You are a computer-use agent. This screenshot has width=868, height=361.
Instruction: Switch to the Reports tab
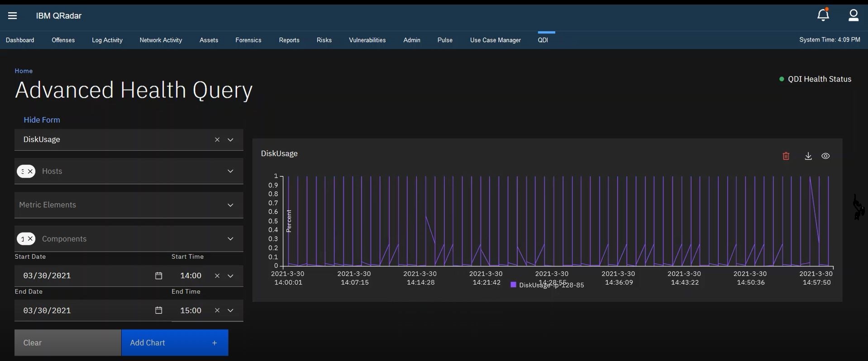[290, 40]
